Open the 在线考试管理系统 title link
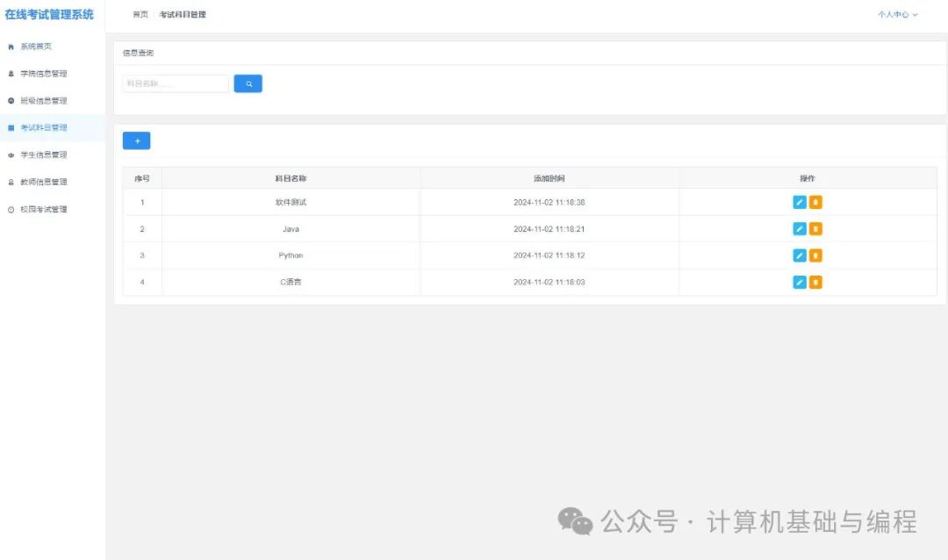 pyautogui.click(x=50, y=14)
